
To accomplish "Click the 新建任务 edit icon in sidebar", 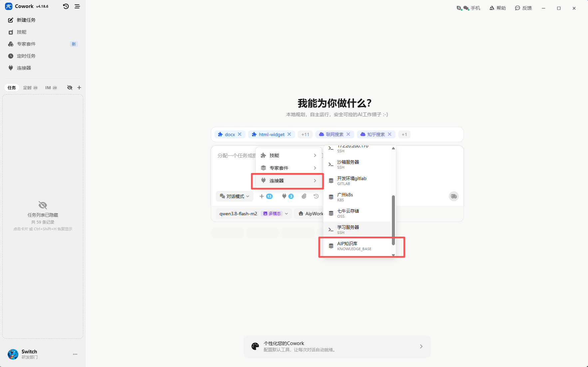I will coord(11,20).
